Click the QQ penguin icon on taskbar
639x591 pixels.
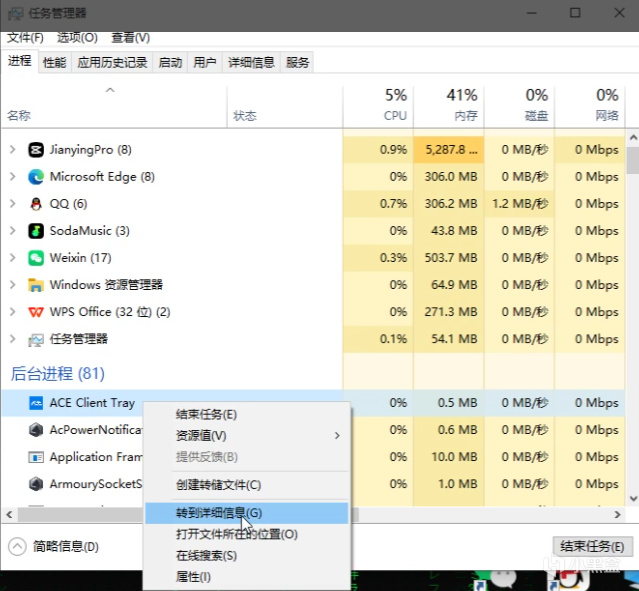571,580
